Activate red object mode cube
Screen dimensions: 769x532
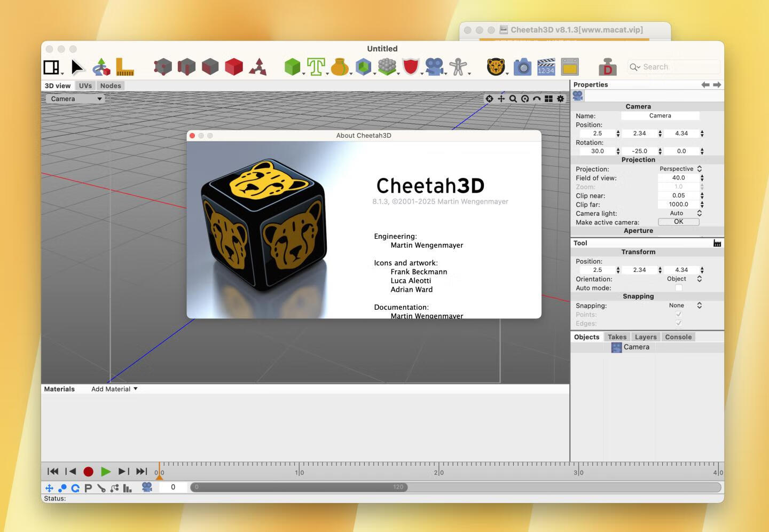pos(234,67)
